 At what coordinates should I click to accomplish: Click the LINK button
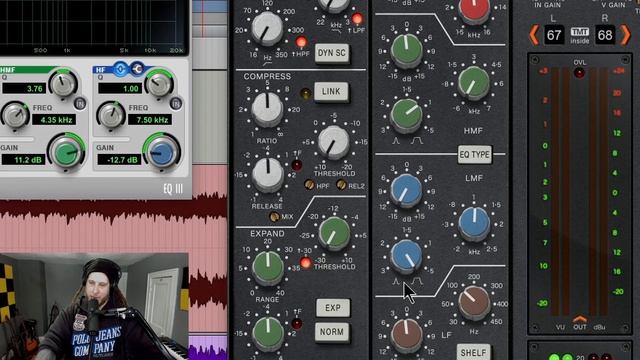tap(331, 92)
